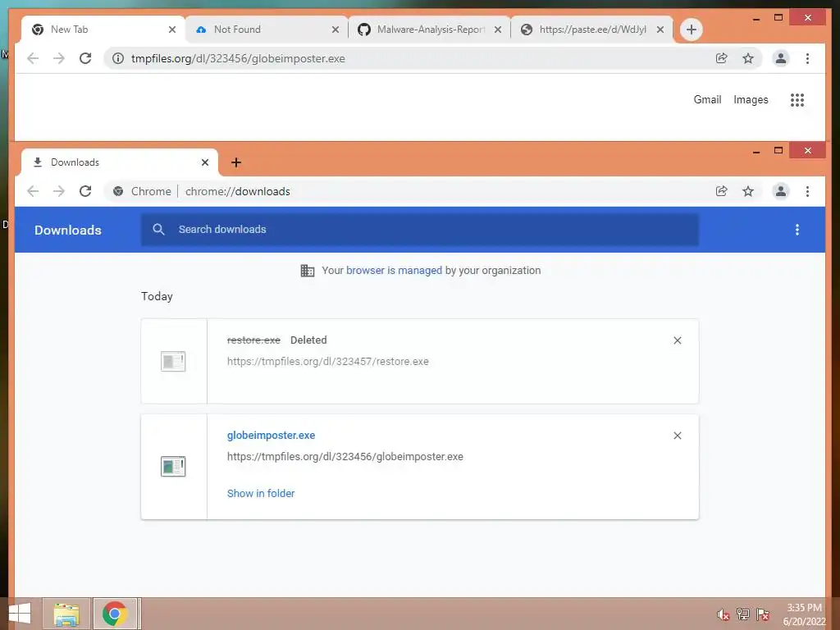The image size is (840, 630).
Task: Close the Downloads tab
Action: (x=204, y=162)
